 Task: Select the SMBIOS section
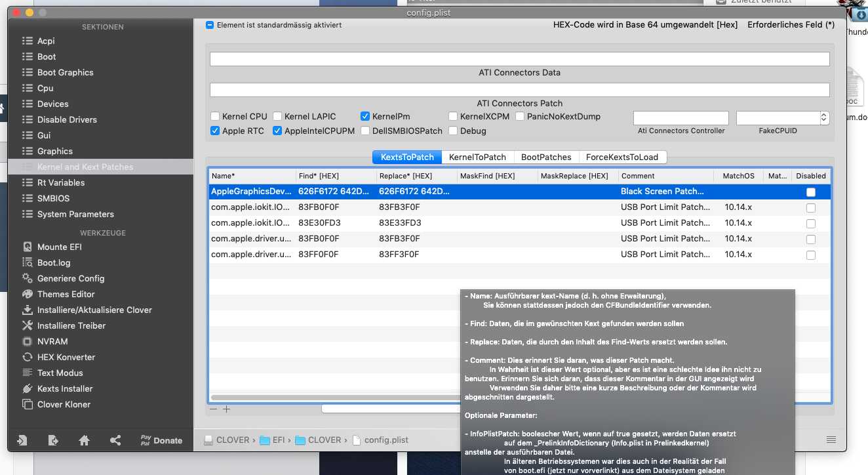point(53,198)
